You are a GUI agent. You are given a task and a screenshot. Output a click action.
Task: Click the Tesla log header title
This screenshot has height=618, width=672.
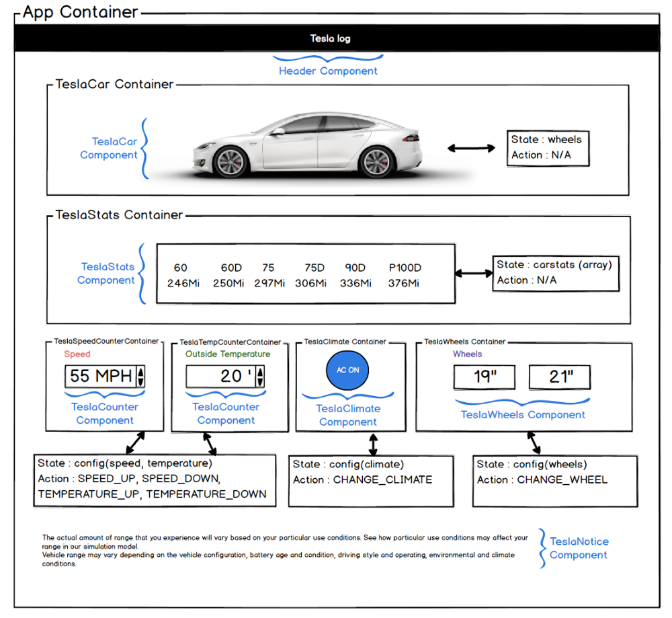tap(330, 38)
